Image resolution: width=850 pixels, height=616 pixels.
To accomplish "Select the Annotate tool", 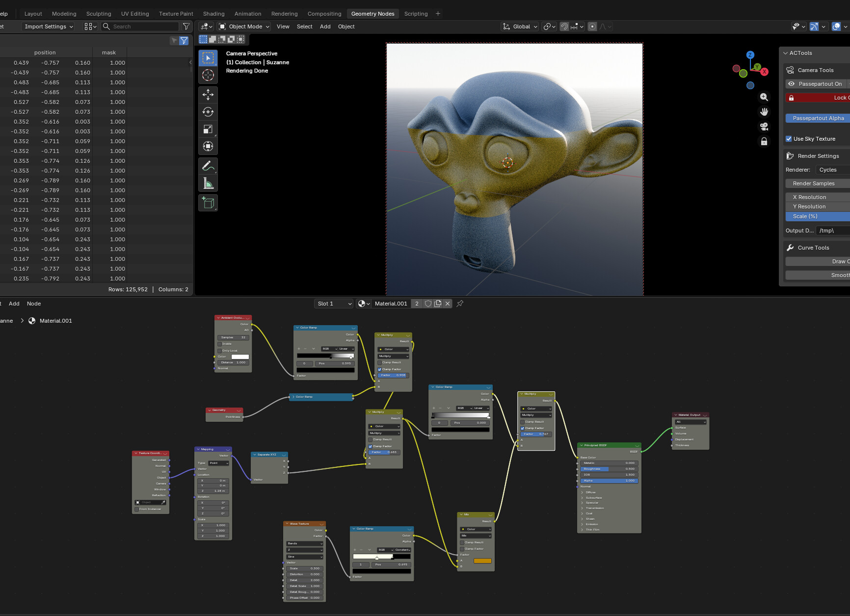I will [208, 166].
